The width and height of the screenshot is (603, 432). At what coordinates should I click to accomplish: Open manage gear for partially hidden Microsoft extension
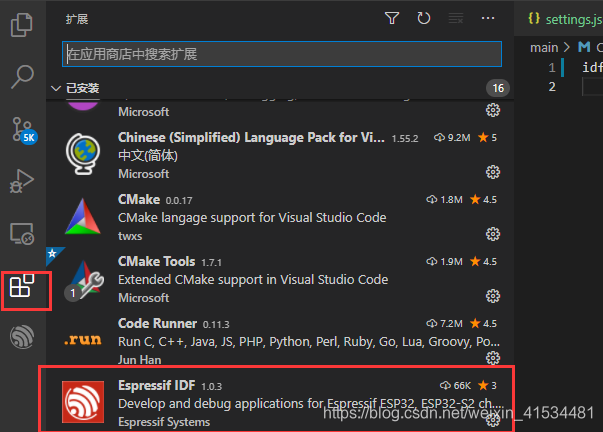tap(493, 110)
